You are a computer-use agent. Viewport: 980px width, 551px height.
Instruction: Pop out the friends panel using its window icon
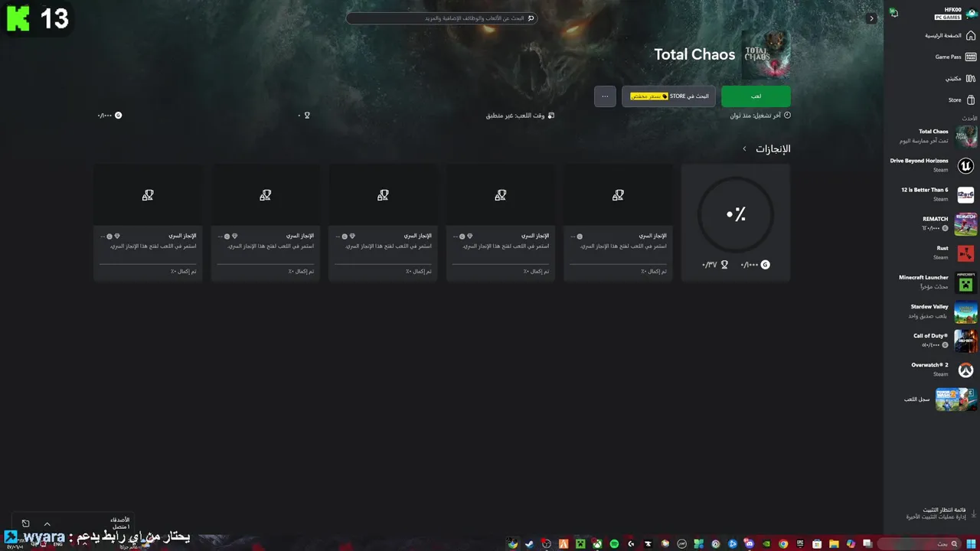pyautogui.click(x=25, y=523)
